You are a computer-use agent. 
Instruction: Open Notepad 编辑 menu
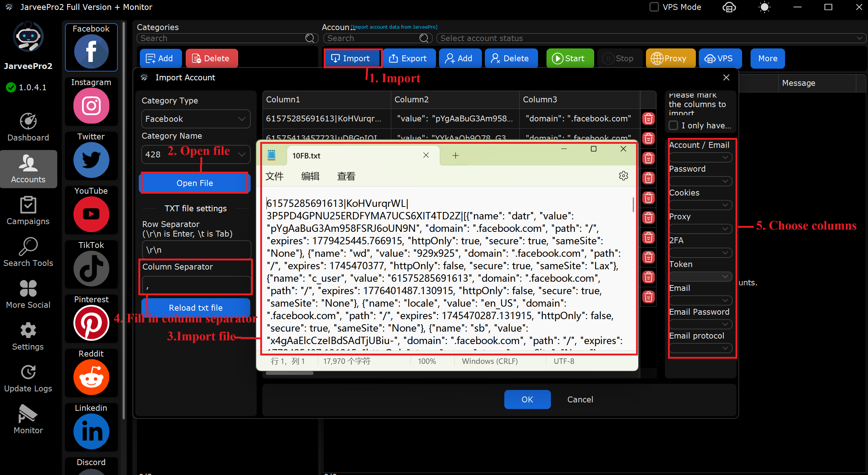[310, 176]
